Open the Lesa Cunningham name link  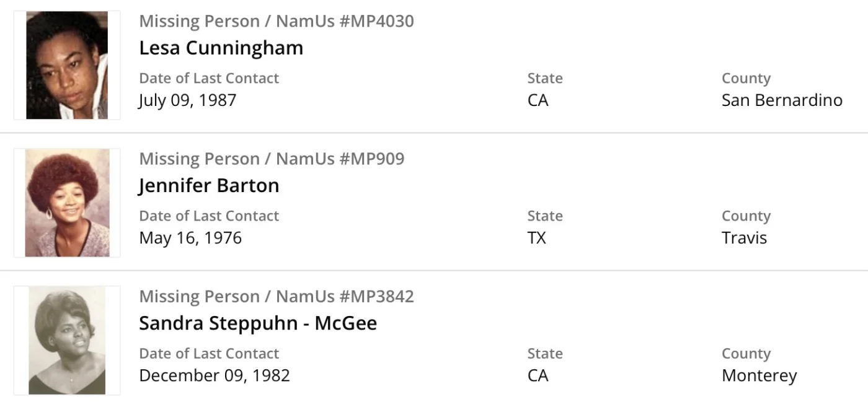221,48
